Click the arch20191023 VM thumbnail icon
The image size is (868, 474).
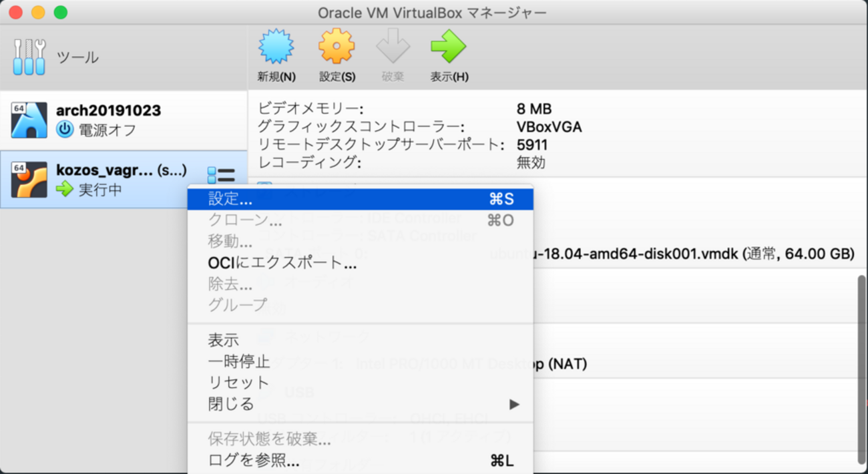click(29, 120)
